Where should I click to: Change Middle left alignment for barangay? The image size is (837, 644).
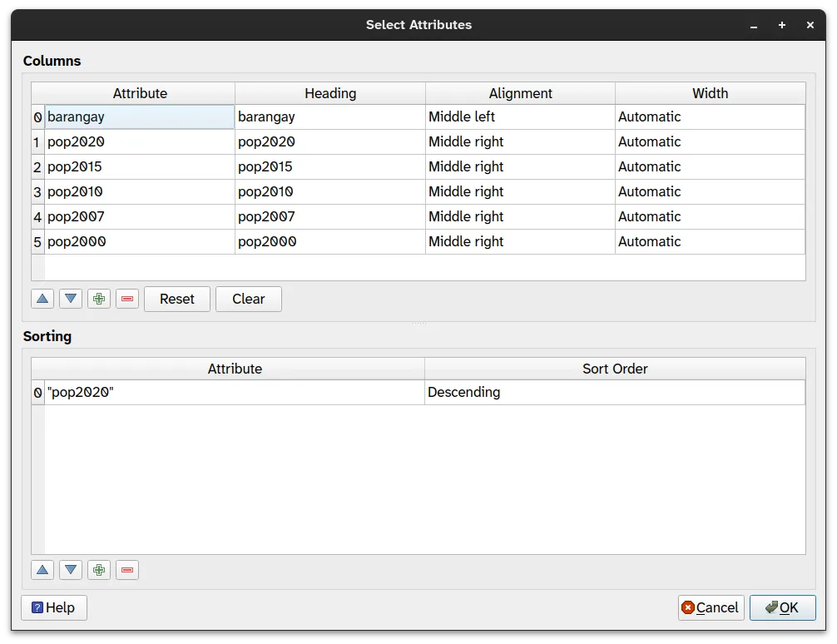(x=519, y=116)
